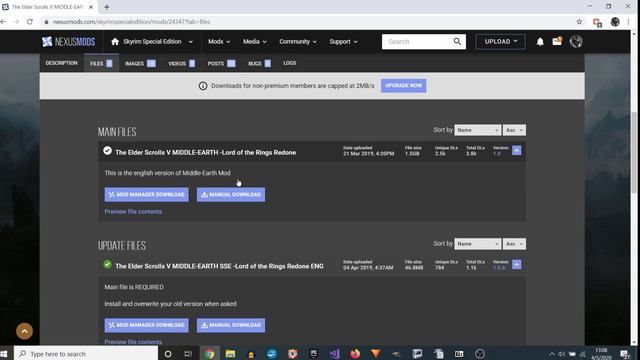Open the Chrome profile avatar

(x=615, y=22)
